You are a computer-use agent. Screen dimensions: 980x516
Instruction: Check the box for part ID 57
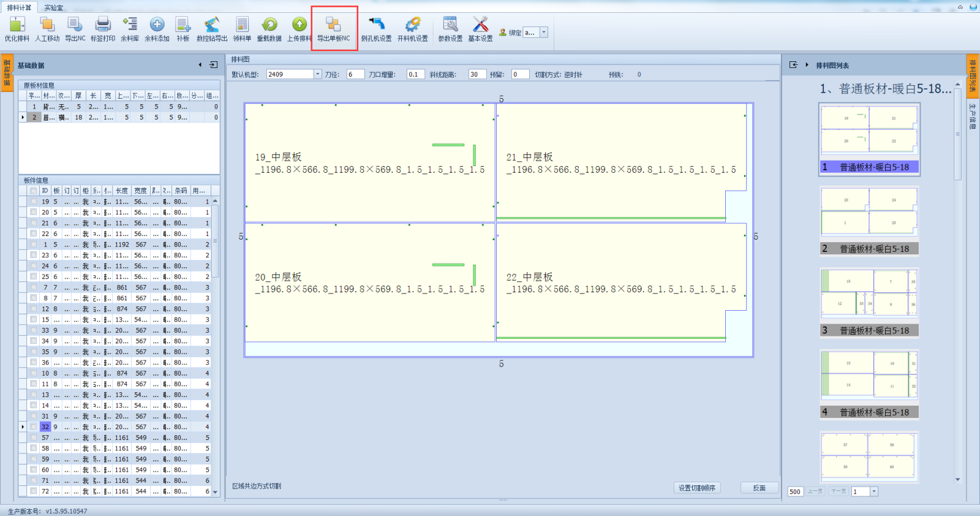click(34, 438)
